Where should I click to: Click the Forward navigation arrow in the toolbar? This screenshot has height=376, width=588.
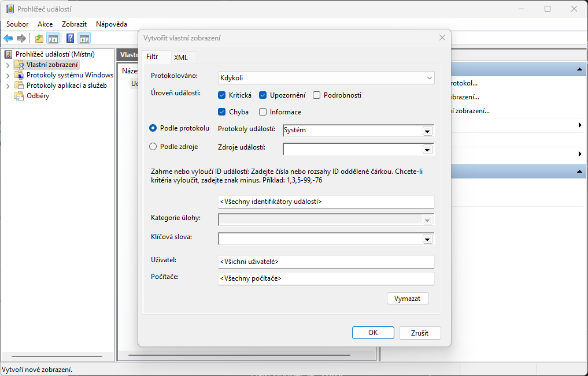click(21, 38)
